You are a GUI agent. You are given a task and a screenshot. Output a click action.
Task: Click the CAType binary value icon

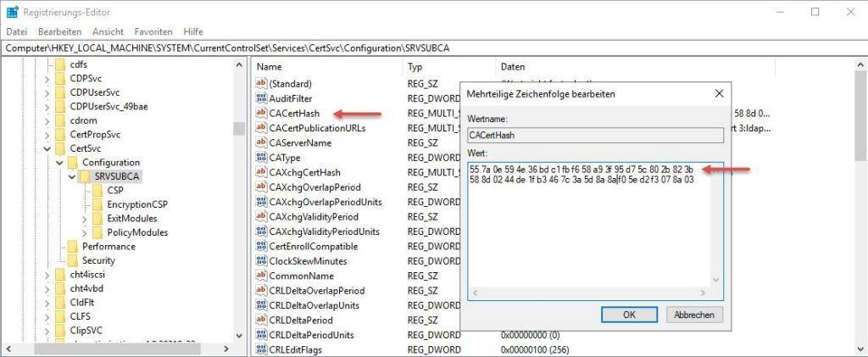pyautogui.click(x=261, y=158)
